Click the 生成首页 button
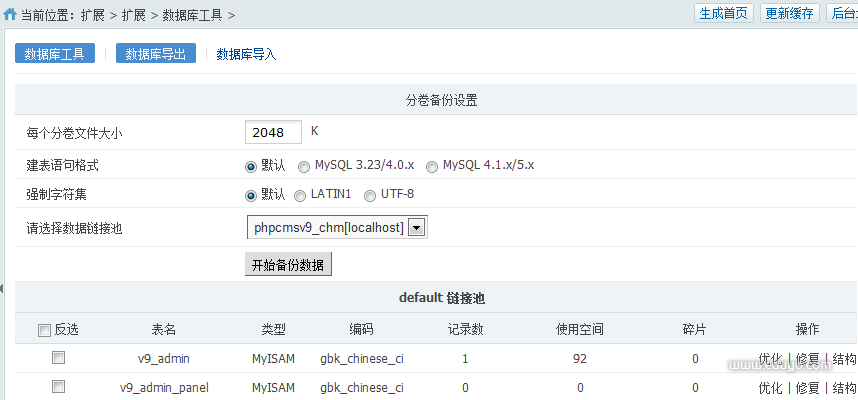The height and width of the screenshot is (400, 858). pos(723,13)
